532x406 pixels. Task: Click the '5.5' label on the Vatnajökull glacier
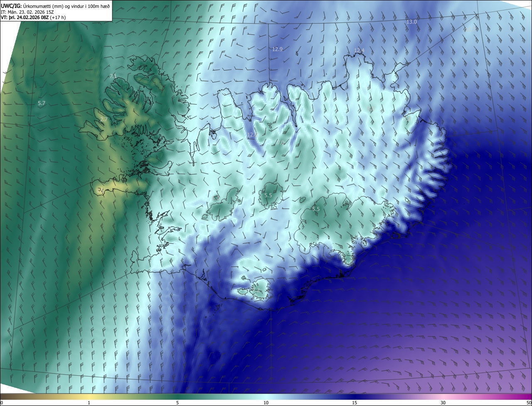pyautogui.click(x=316, y=209)
